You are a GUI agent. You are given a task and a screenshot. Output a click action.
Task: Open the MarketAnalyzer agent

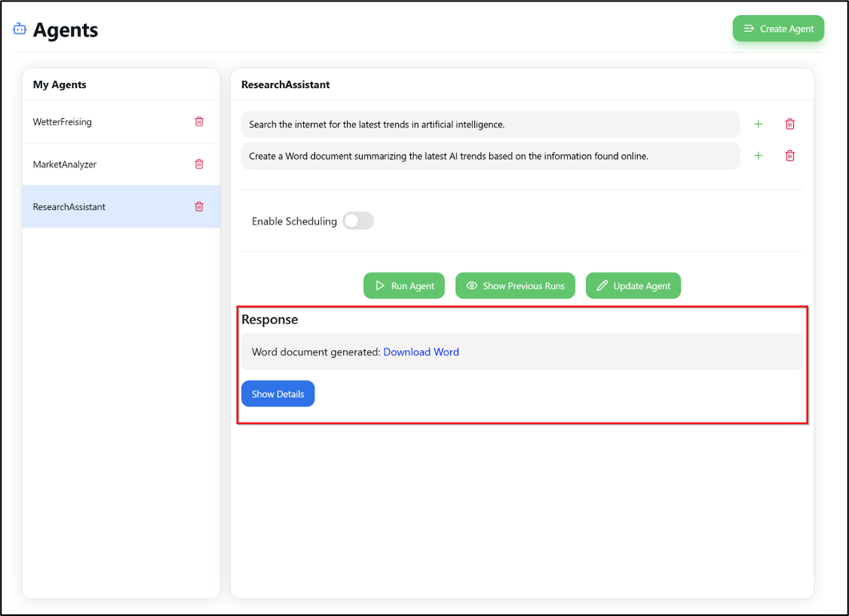pyautogui.click(x=65, y=165)
